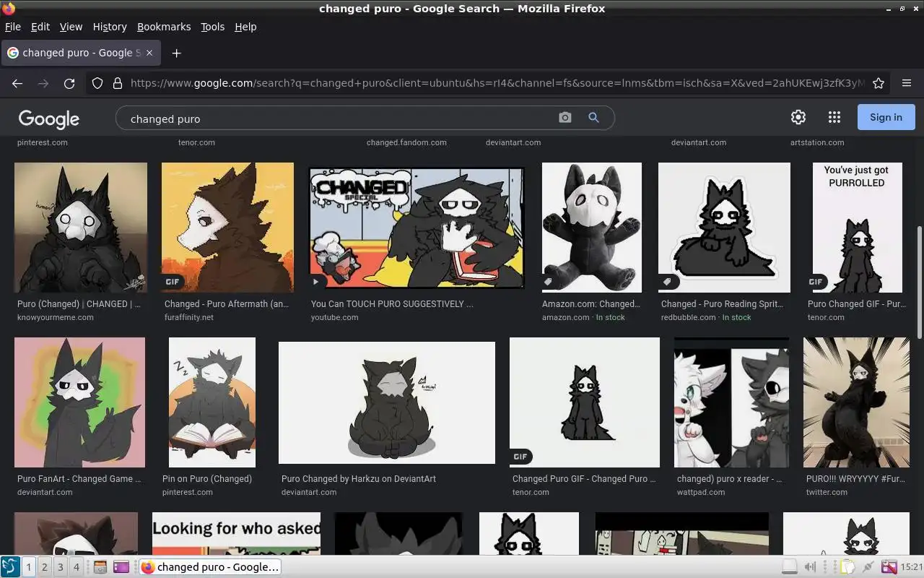Open network connection tray icon
This screenshot has width=924, height=578.
(868, 567)
